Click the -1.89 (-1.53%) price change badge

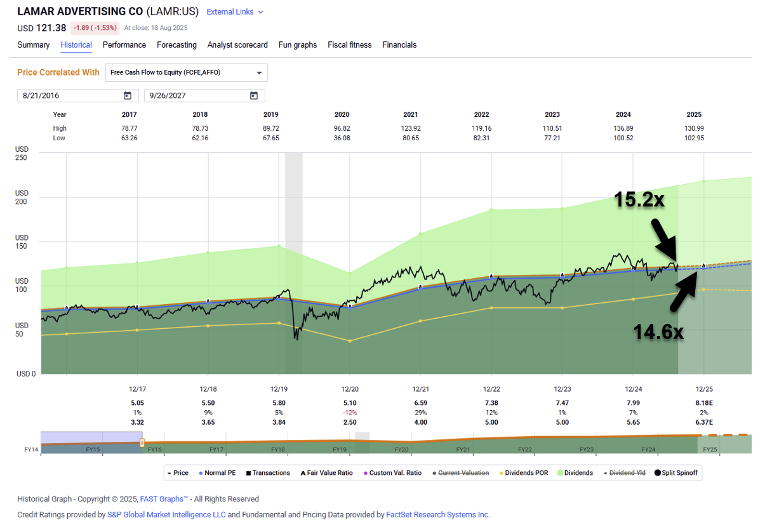tap(95, 28)
